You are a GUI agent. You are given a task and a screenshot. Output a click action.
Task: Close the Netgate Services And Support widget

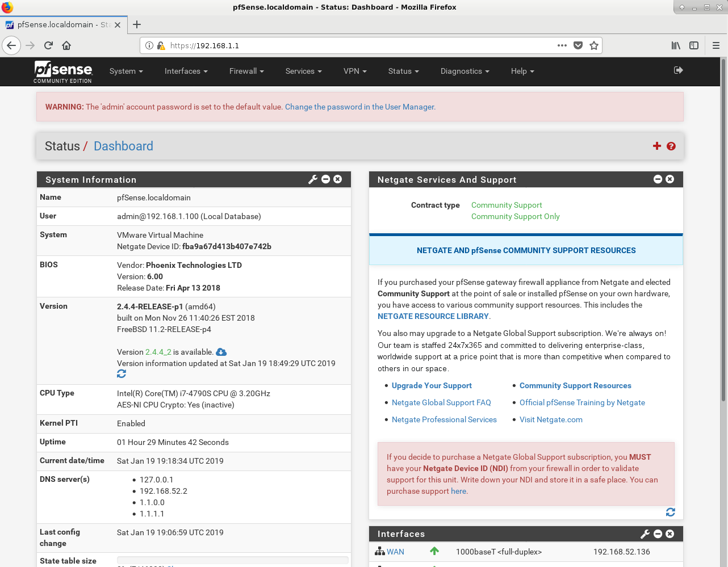670,179
